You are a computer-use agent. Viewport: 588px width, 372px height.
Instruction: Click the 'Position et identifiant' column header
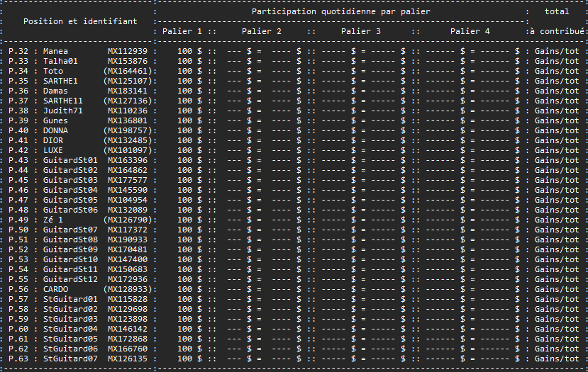(80, 21)
